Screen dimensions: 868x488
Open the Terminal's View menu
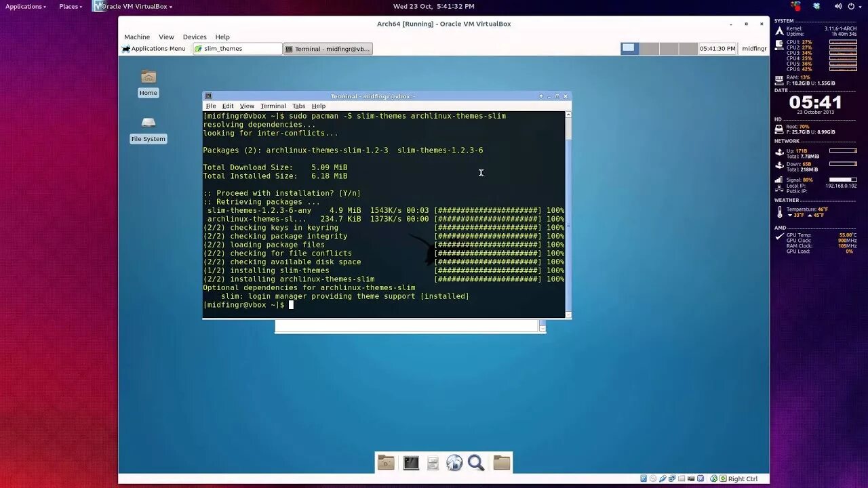coord(247,106)
